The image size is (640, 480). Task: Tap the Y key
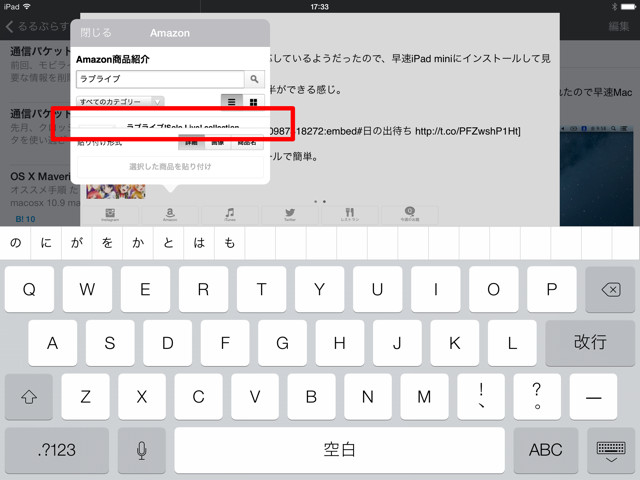[320, 289]
